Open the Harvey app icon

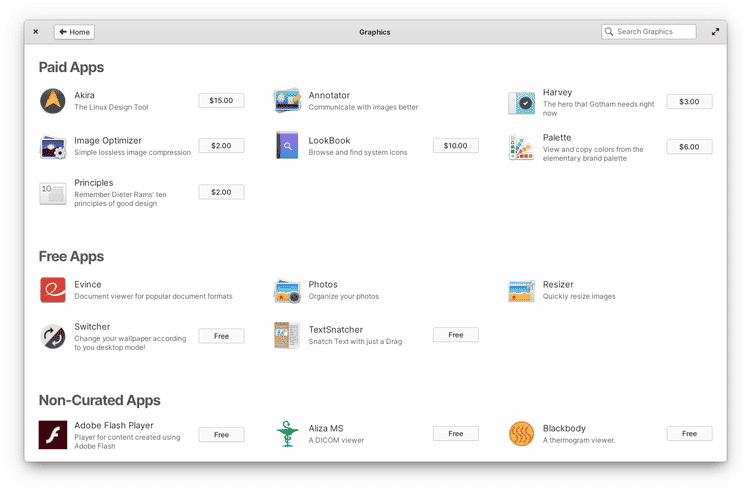(521, 102)
